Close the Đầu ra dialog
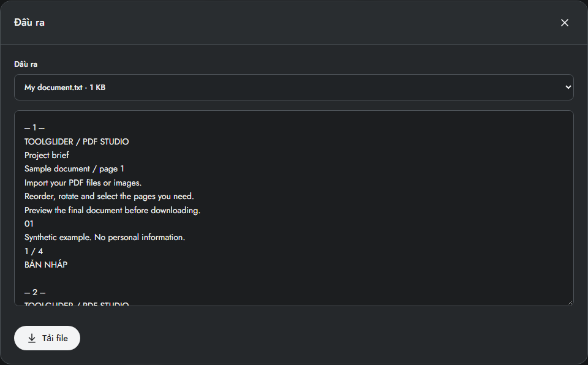588x365 pixels. coord(564,23)
